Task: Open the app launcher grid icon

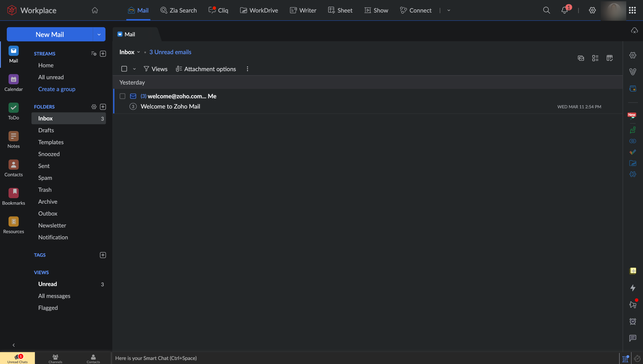Action: coord(632,10)
